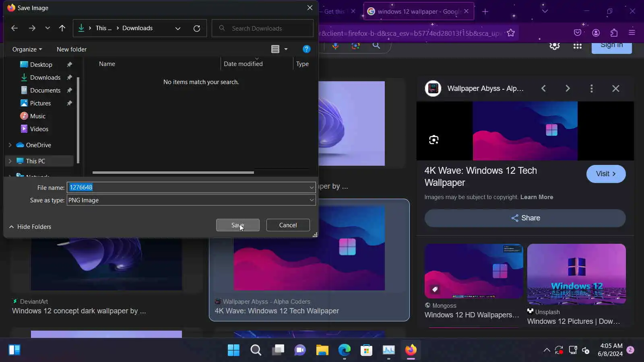Go up one folder level
This screenshot has height=362, width=644.
[62, 28]
